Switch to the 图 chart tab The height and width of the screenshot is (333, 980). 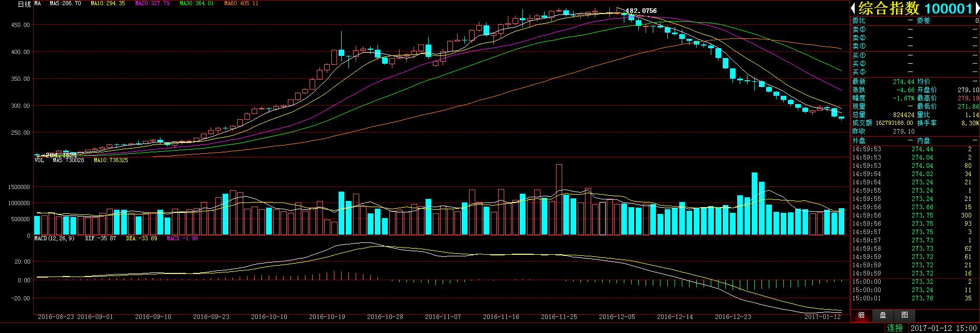pos(904,315)
